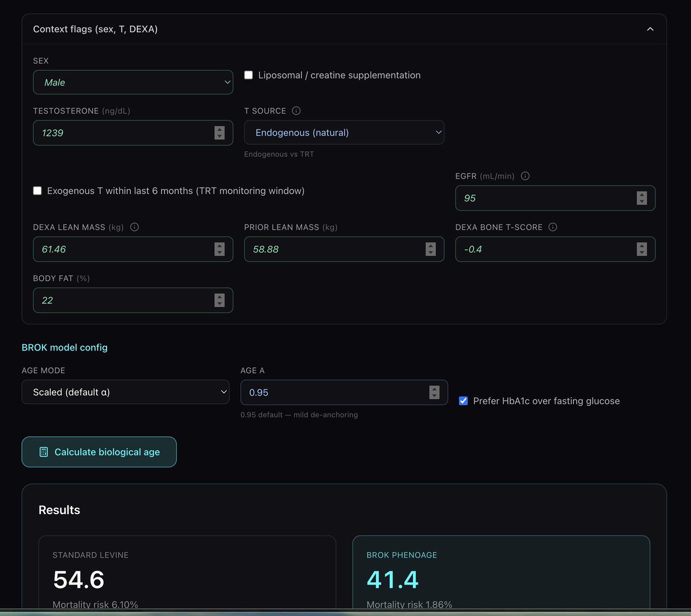This screenshot has height=616, width=691.
Task: Click the Testosterone field stepper arrows
Action: pos(219,133)
